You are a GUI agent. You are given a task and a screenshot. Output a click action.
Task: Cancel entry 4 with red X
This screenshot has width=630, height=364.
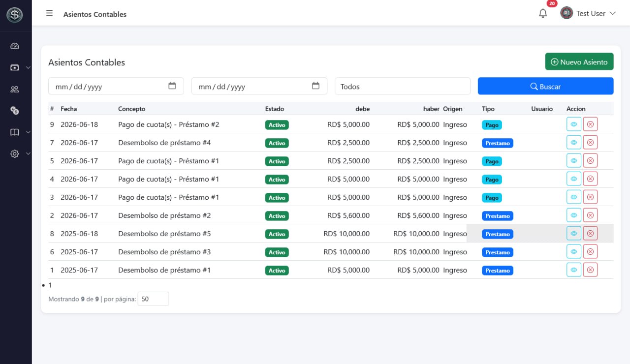click(x=590, y=179)
